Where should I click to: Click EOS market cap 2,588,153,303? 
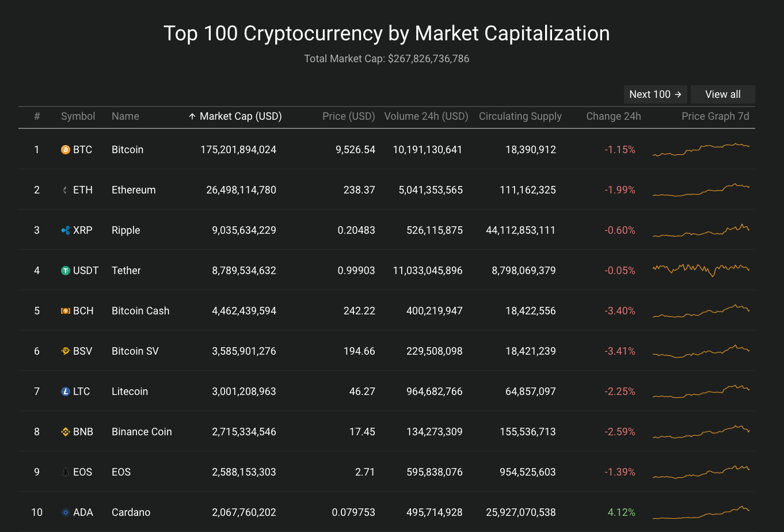point(244,472)
